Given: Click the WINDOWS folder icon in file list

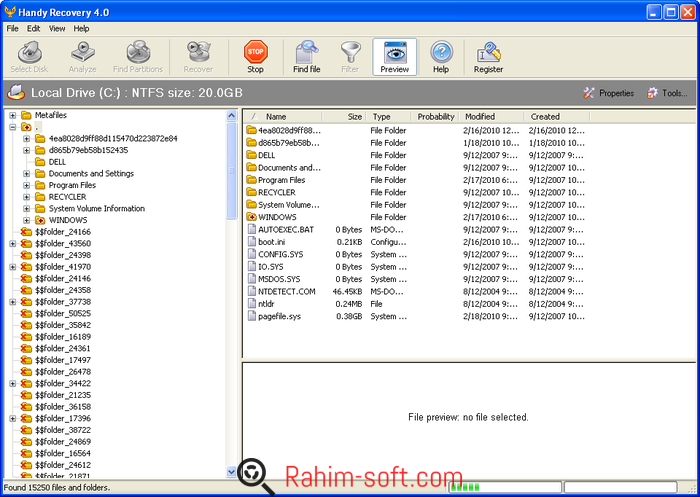Looking at the screenshot, I should [x=251, y=217].
